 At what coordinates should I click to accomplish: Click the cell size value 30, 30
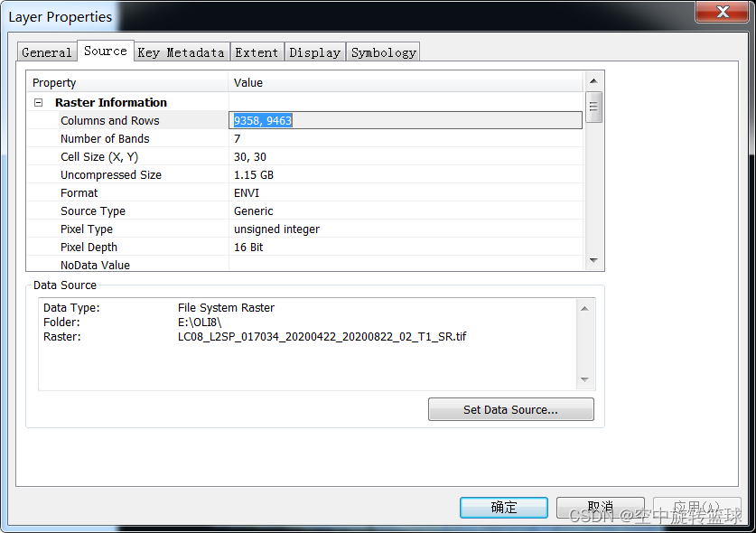250,157
